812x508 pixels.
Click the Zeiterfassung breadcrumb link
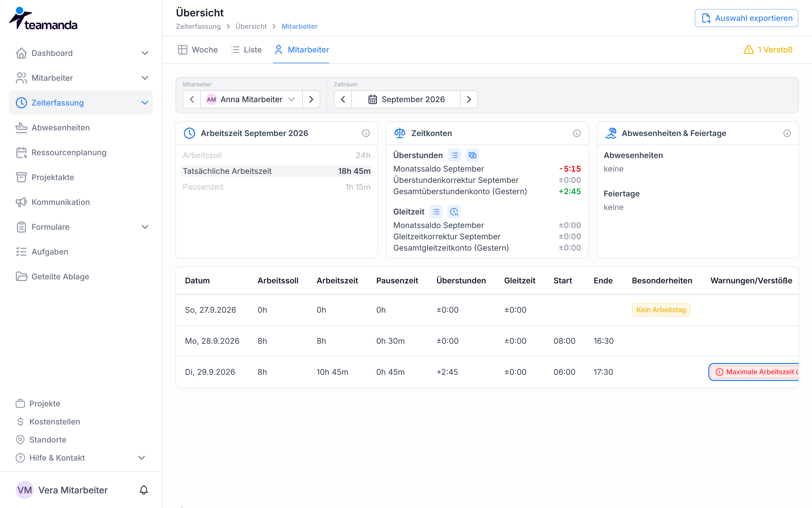coord(198,27)
